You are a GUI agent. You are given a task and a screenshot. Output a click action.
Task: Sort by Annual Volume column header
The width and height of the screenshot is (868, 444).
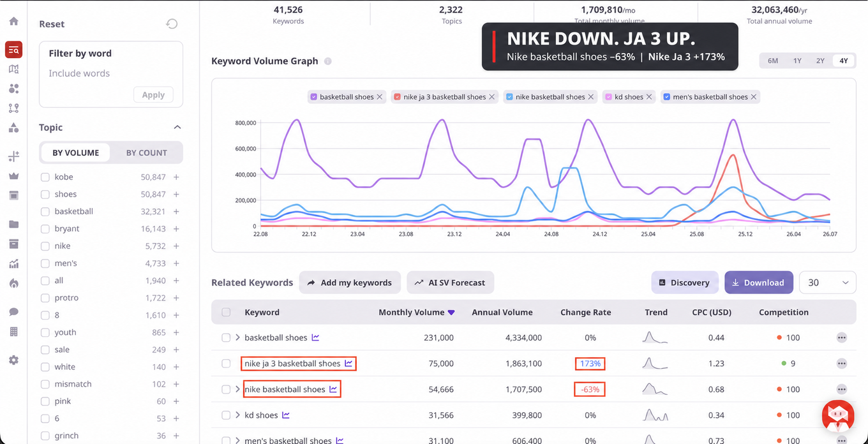tap(502, 312)
